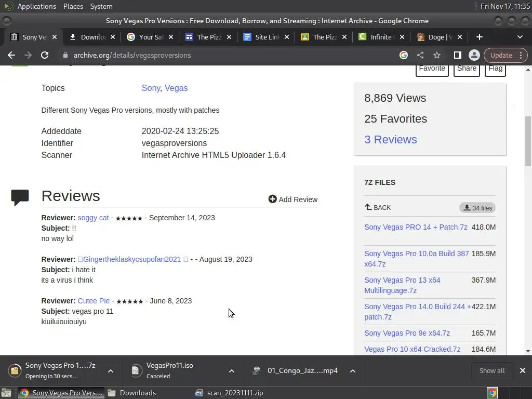Click the padlock site info icon
This screenshot has height=399, width=532.
coord(65,55)
